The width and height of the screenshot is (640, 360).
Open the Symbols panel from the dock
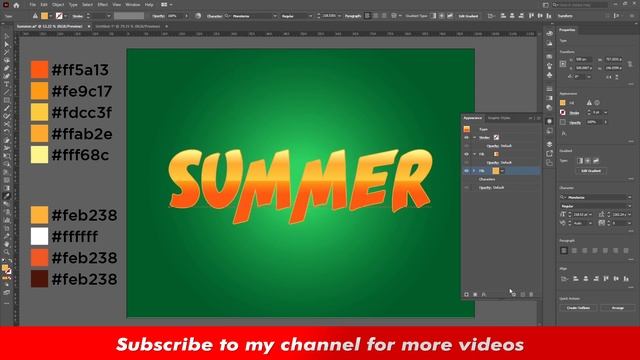click(549, 75)
